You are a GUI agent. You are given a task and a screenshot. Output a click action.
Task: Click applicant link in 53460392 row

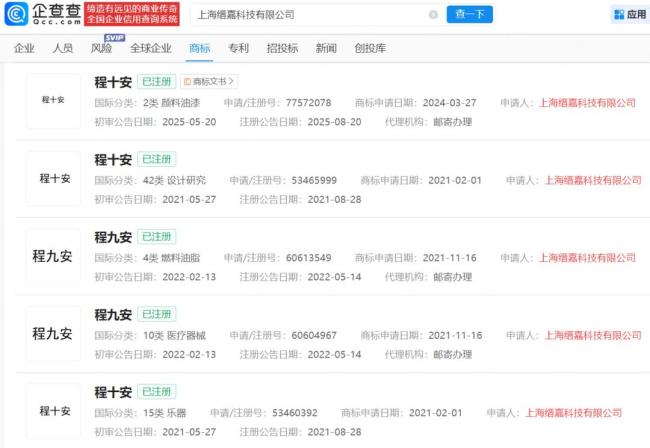click(574, 412)
